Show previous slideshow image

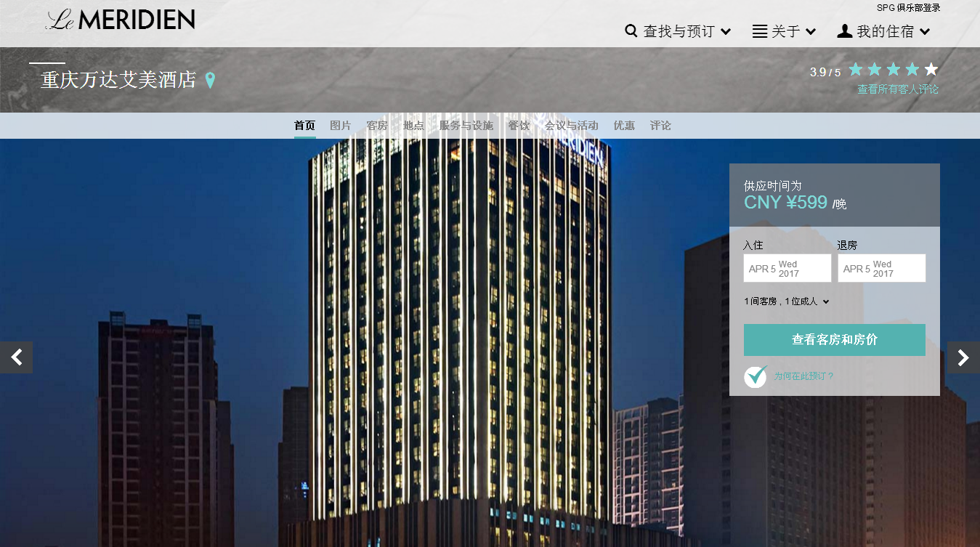[x=16, y=357]
